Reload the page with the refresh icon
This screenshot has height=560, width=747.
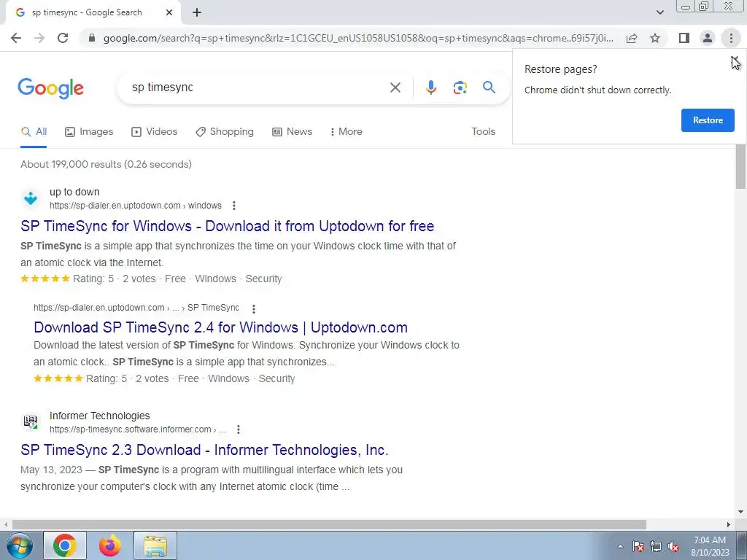coord(63,38)
